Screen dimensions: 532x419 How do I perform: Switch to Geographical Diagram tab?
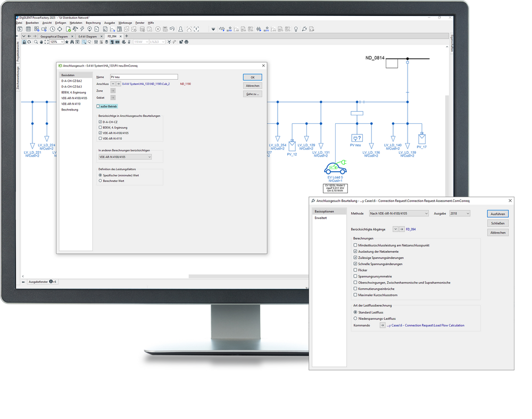(54, 36)
